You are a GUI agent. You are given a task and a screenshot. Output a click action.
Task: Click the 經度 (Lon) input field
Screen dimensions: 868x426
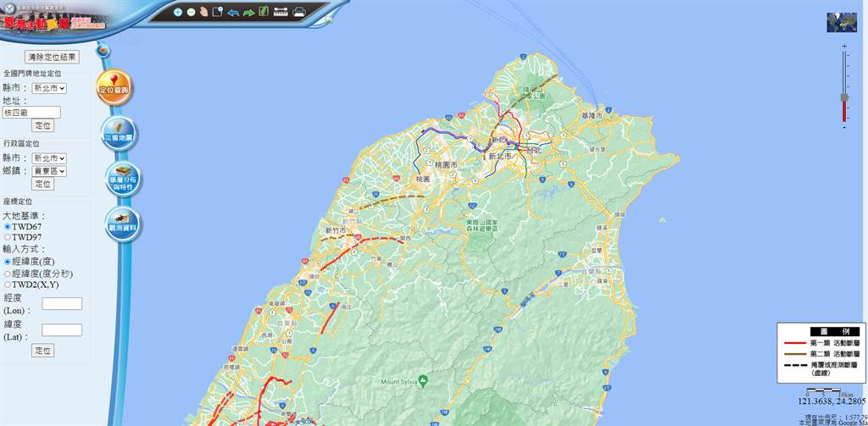[62, 304]
